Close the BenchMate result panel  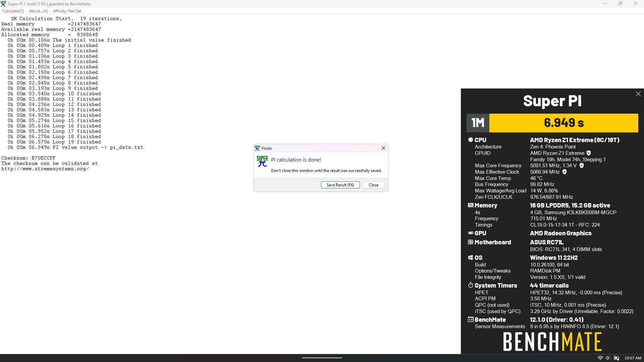(x=638, y=94)
